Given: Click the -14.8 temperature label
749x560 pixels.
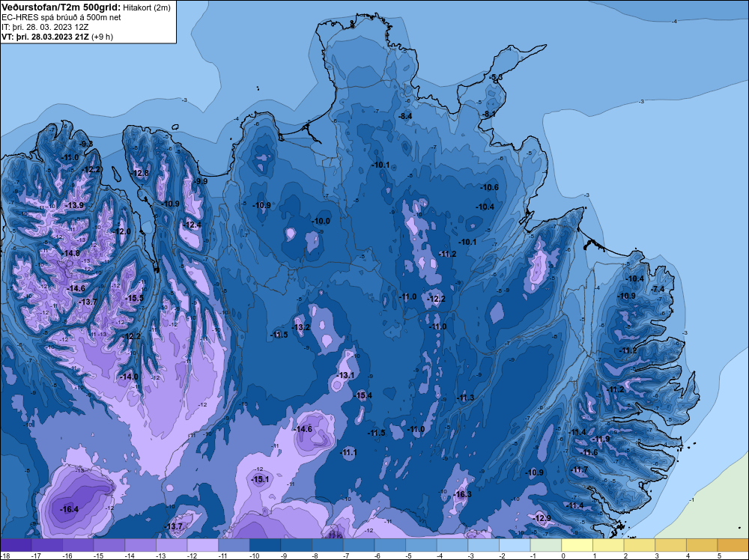Looking at the screenshot, I should click(x=72, y=254).
